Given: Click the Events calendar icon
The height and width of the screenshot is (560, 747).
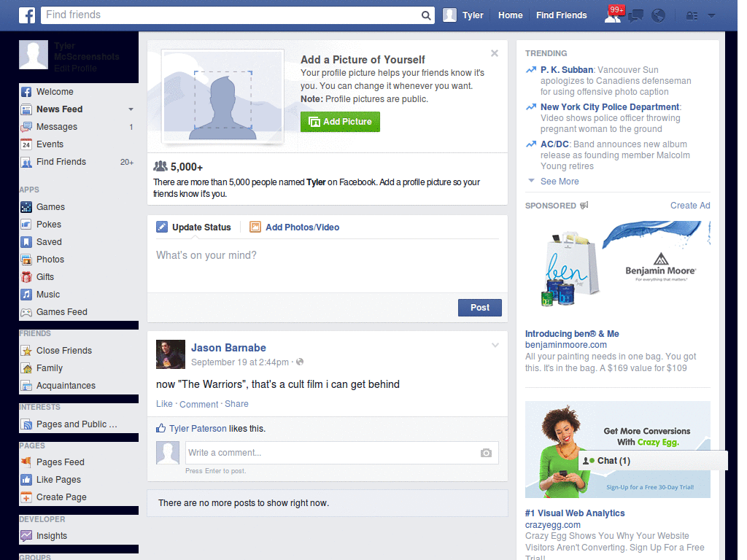Looking at the screenshot, I should pyautogui.click(x=26, y=144).
